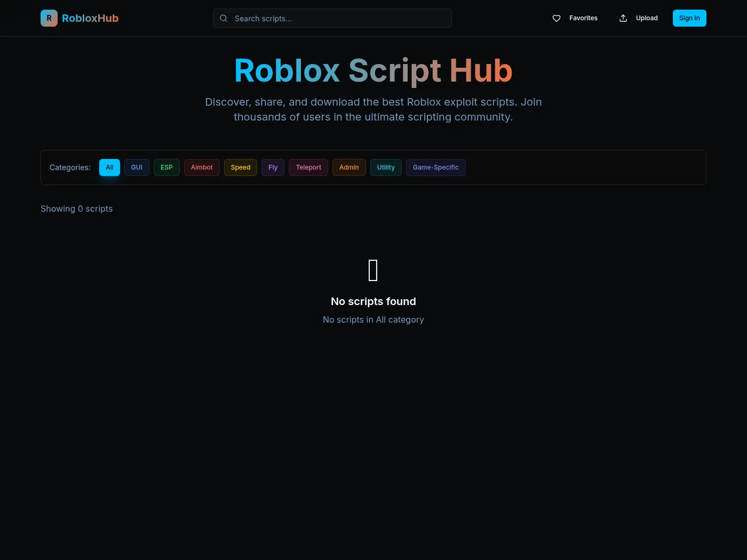Click the 'No scripts found' message
This screenshot has width=747, height=560.
pos(373,301)
